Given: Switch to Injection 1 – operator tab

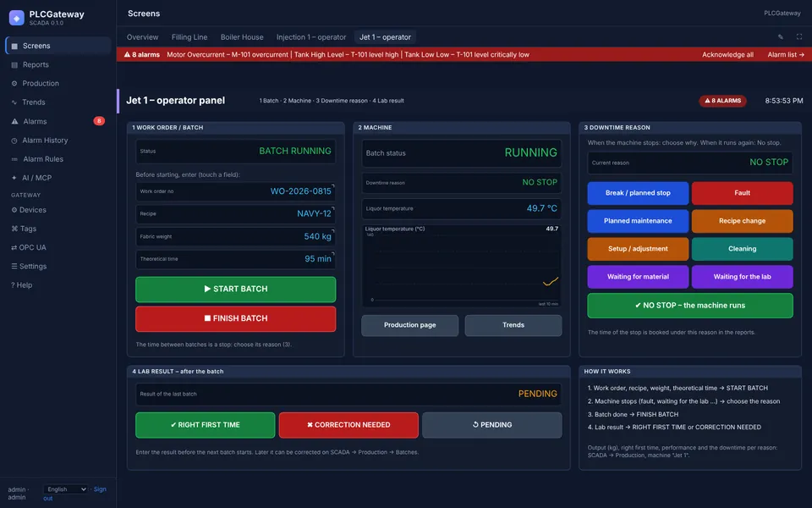Looking at the screenshot, I should point(311,37).
